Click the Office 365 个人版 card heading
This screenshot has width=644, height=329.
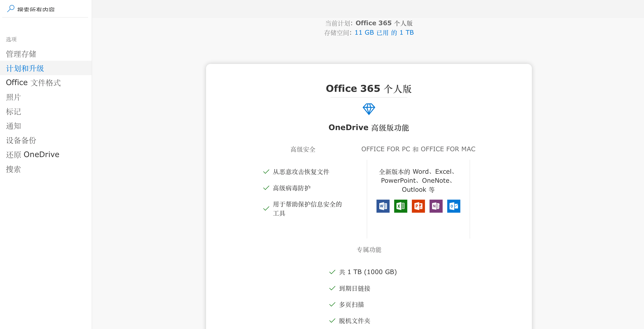[x=369, y=89]
